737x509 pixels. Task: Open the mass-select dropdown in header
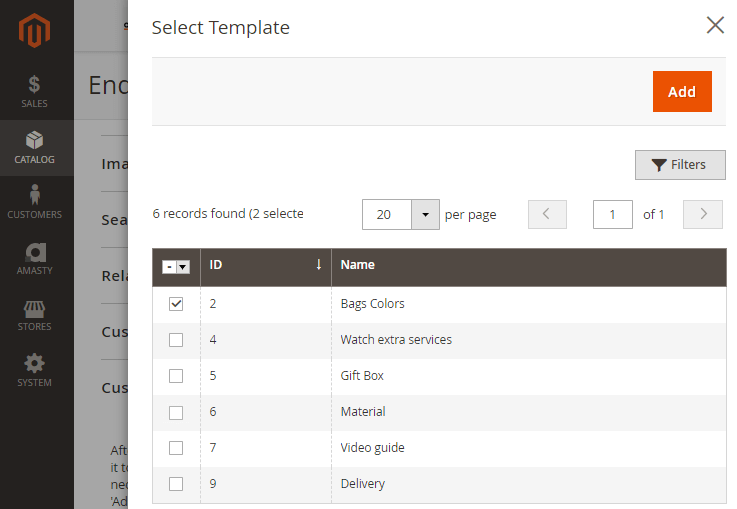[x=183, y=267]
